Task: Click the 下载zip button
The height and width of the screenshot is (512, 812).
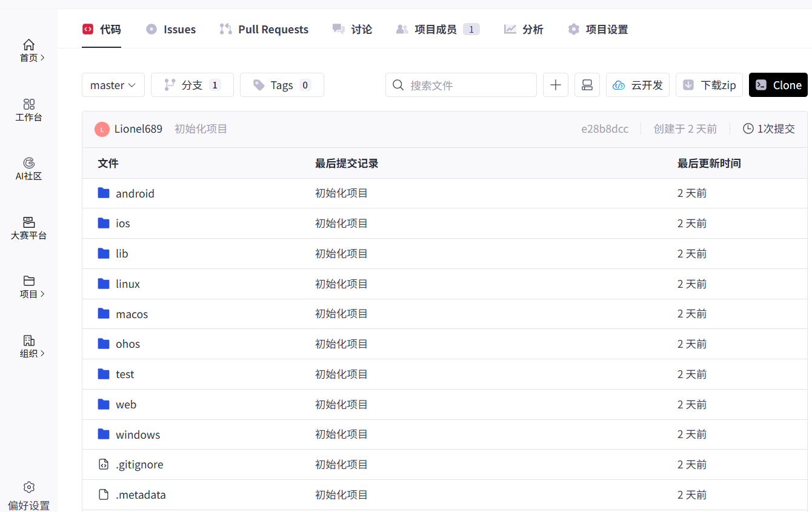Action: 709,85
